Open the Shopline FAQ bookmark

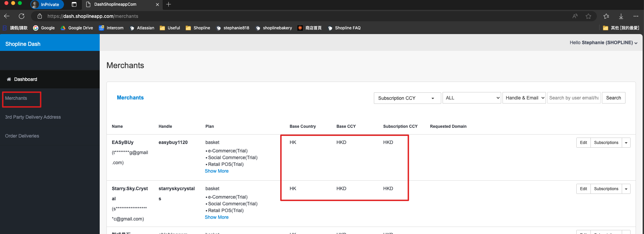(347, 28)
